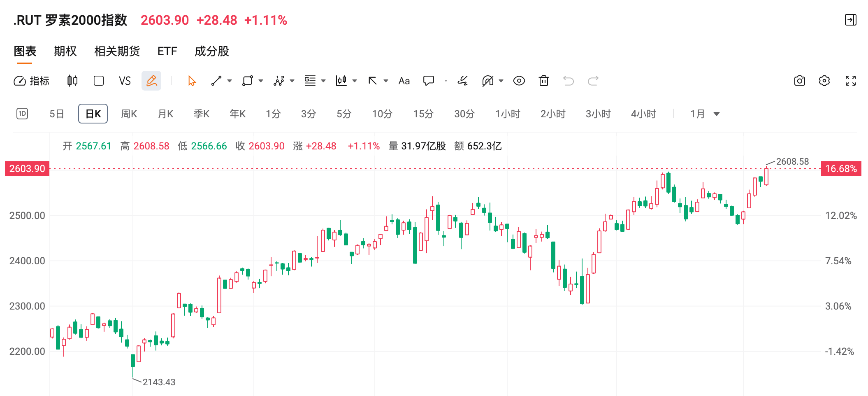This screenshot has width=868, height=396.
Task: Expand the Fibonacci tool dropdown arrow
Action: tap(323, 81)
